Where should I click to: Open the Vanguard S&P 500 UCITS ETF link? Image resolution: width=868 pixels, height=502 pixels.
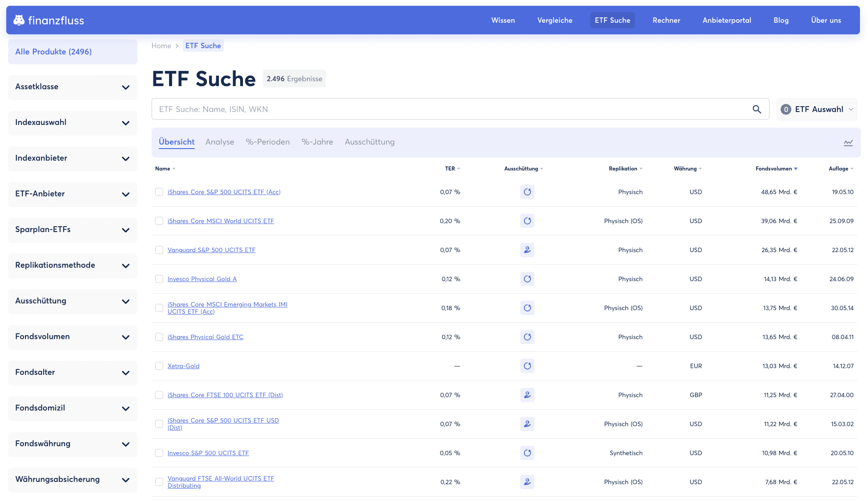tap(211, 250)
